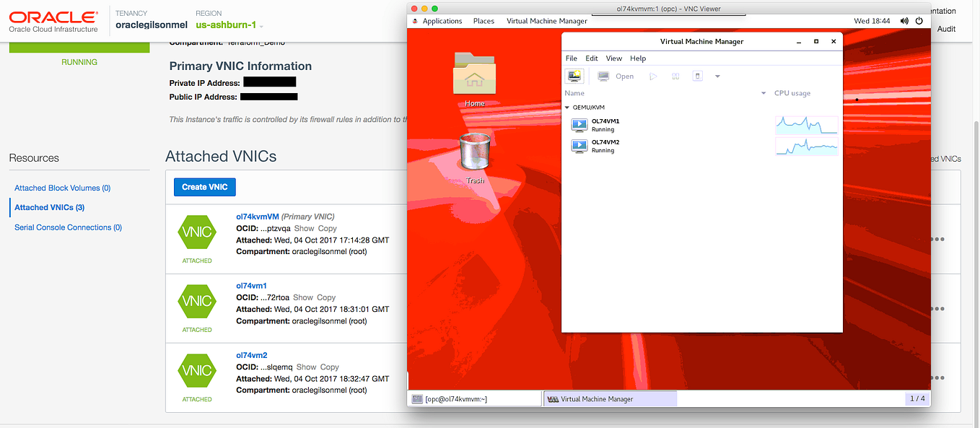Click the Virtual Machine Manager taskbar entry

610,398
